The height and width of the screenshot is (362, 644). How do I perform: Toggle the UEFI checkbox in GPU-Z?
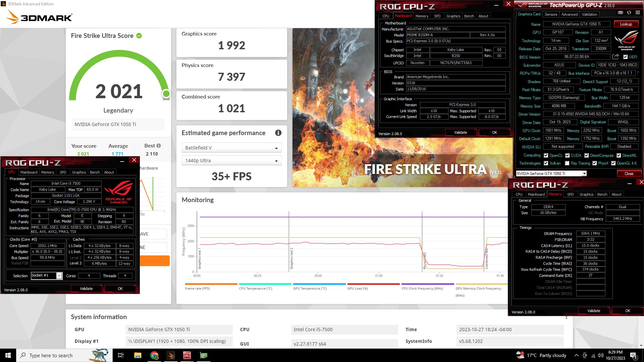(625, 57)
